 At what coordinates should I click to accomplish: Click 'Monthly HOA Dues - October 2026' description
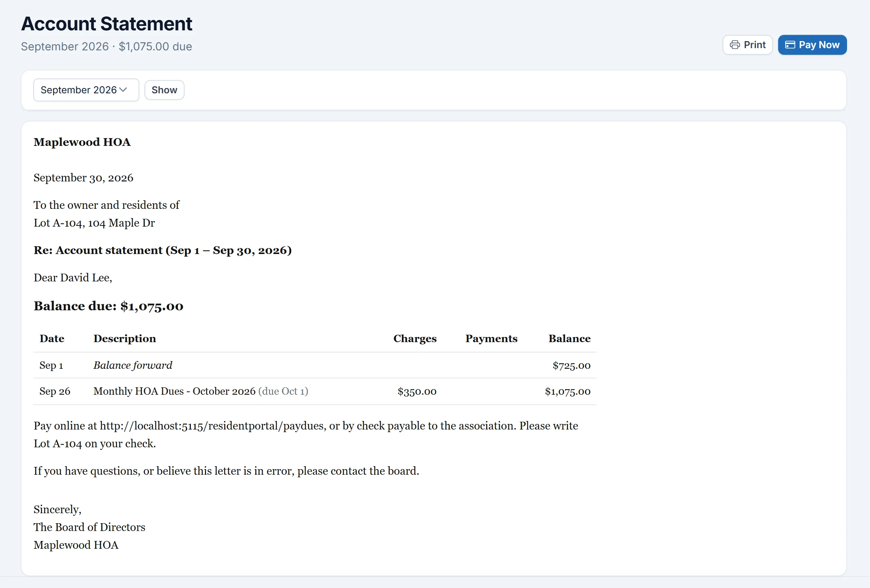coord(175,391)
